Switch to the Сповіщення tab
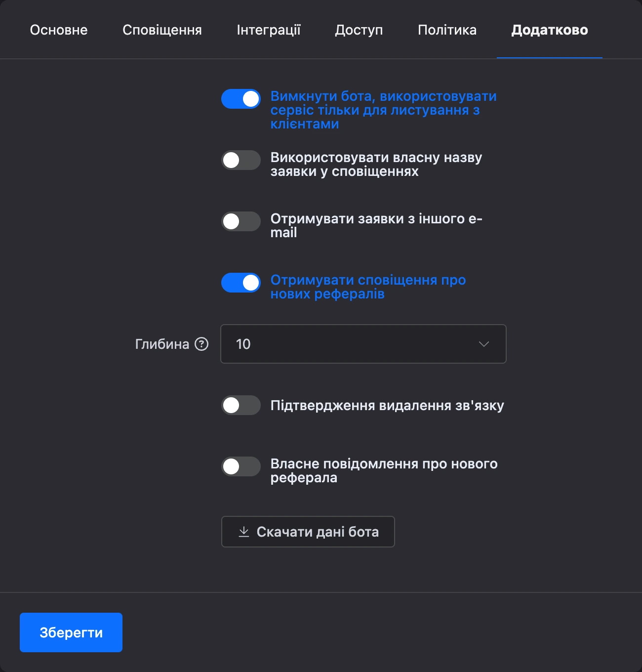This screenshot has width=642, height=672. click(x=162, y=30)
